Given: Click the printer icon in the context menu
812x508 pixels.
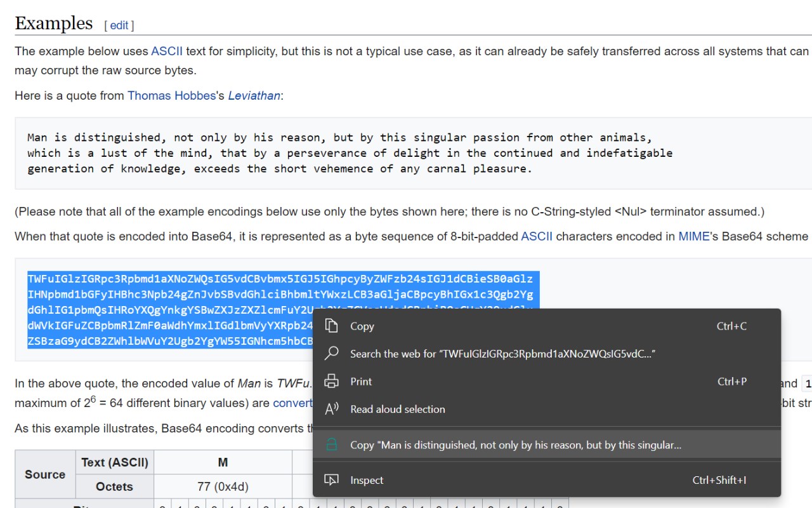Looking at the screenshot, I should click(x=331, y=382).
